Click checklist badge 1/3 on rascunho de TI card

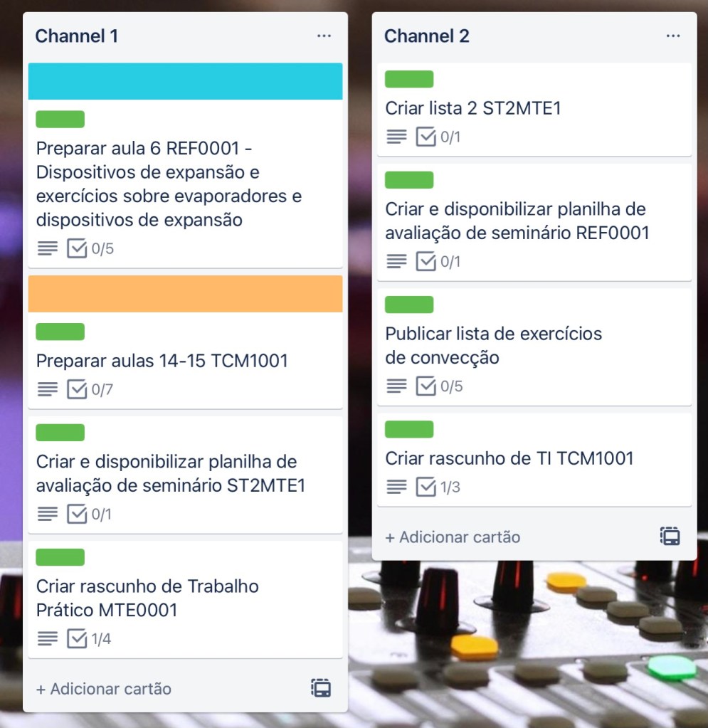tap(438, 487)
